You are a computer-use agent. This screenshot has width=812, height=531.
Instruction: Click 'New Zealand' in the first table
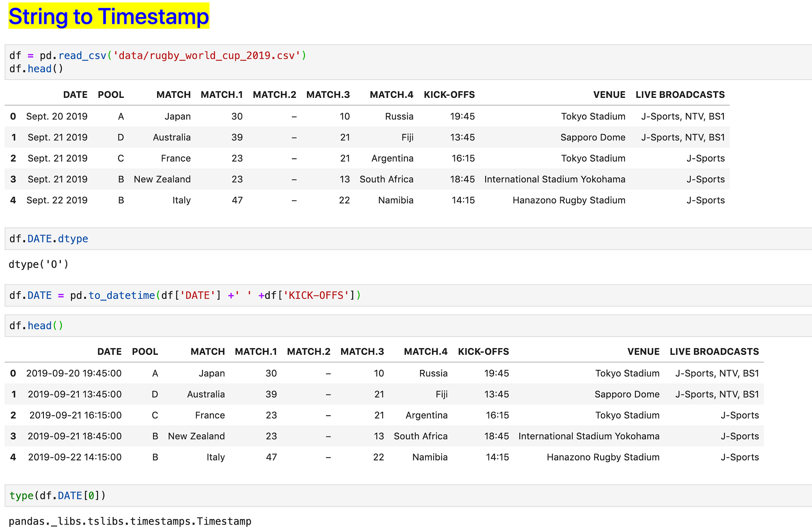click(x=162, y=179)
